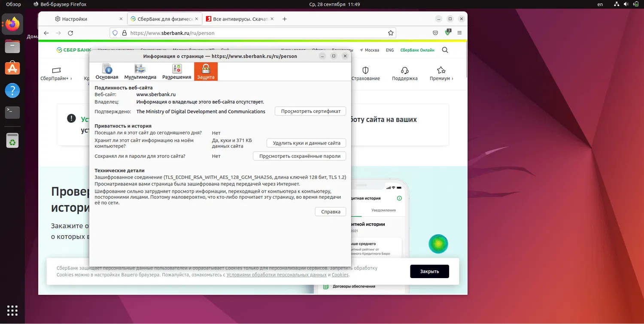
Task: Switch site language to ENG
Action: (390, 50)
